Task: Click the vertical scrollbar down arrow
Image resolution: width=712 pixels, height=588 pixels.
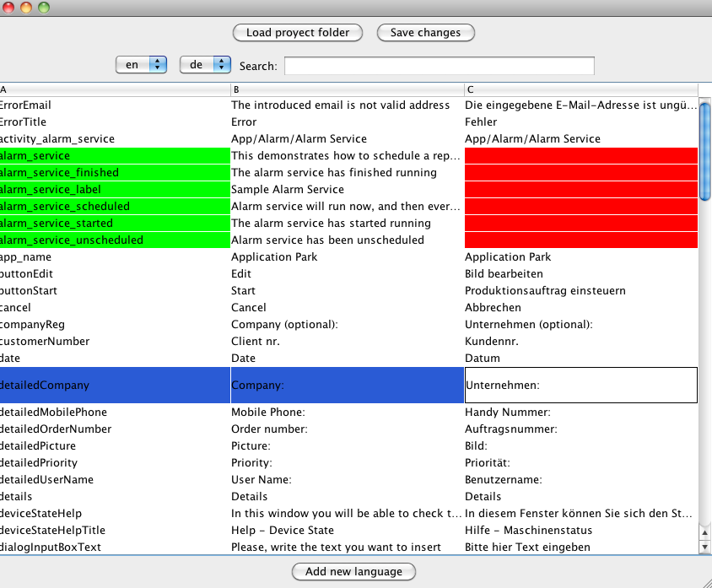Action: coord(704,547)
